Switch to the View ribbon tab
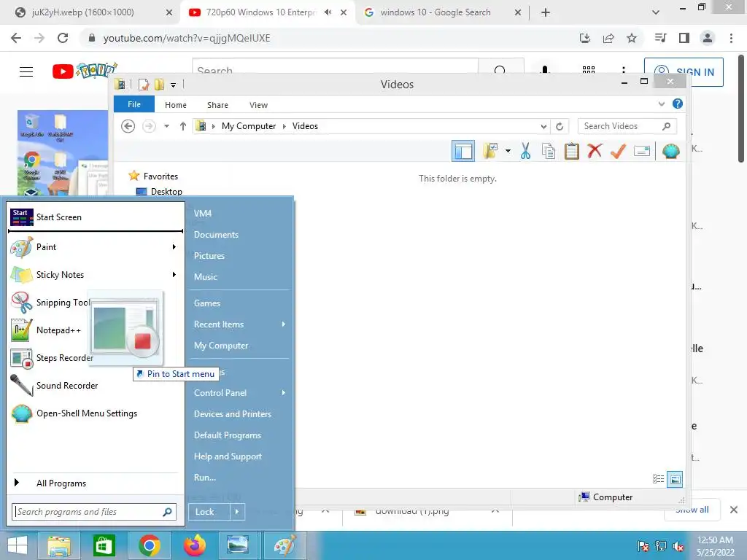 tap(259, 105)
